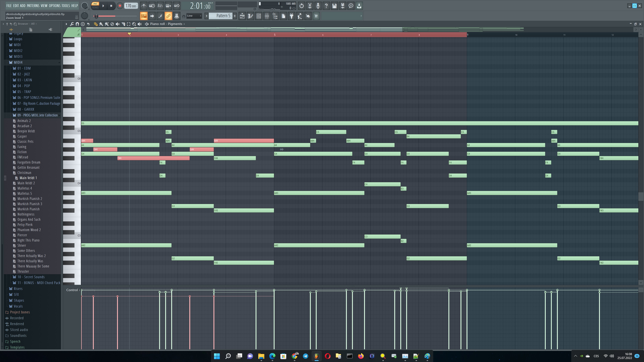Toggle the piano roll snap magnet
Image resolution: width=644 pixels, height=362 pixels.
click(77, 24)
